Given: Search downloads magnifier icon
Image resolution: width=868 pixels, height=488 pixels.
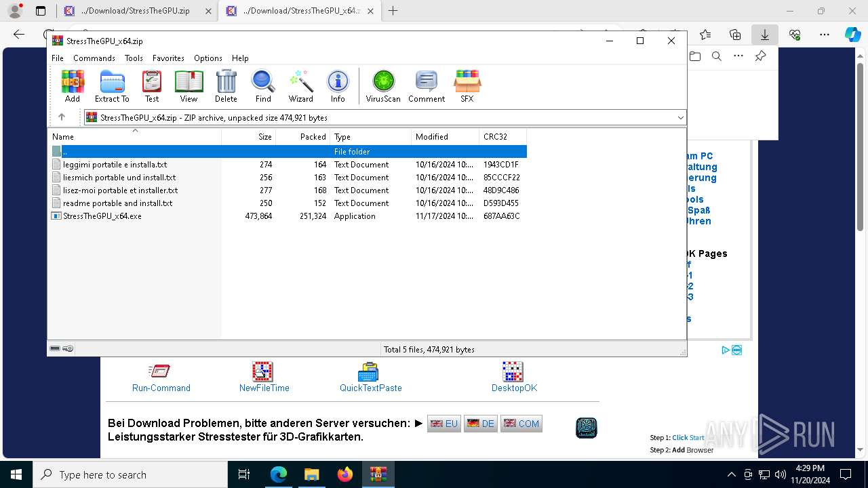Looking at the screenshot, I should coord(717,56).
